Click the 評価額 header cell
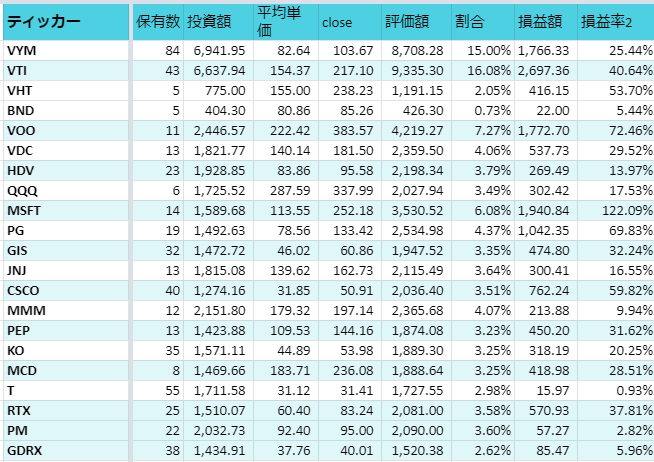Viewport: 654px width, 462px height. coord(416,22)
